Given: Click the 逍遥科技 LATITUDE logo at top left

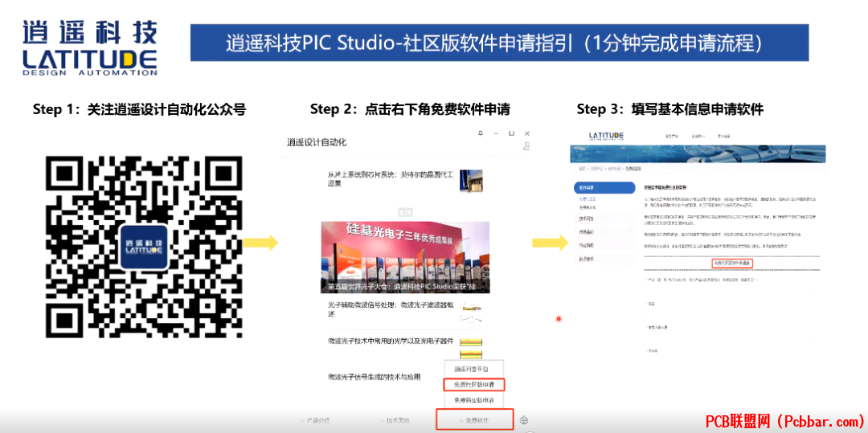Looking at the screenshot, I should tap(90, 47).
